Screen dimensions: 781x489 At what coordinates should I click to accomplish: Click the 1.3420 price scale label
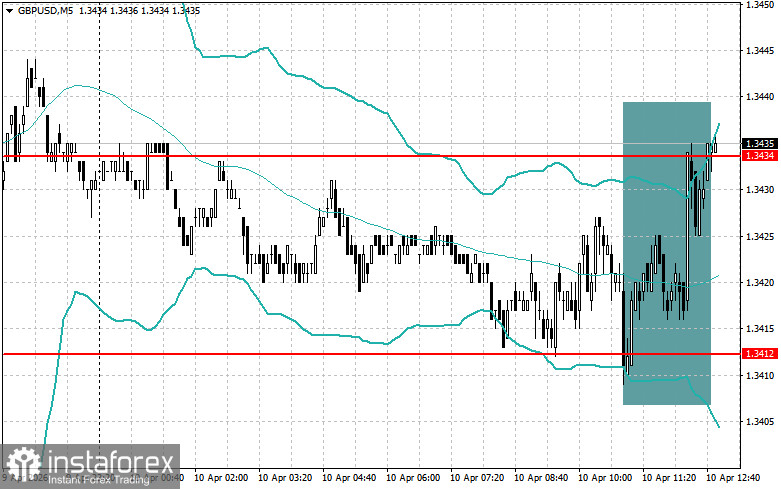760,282
